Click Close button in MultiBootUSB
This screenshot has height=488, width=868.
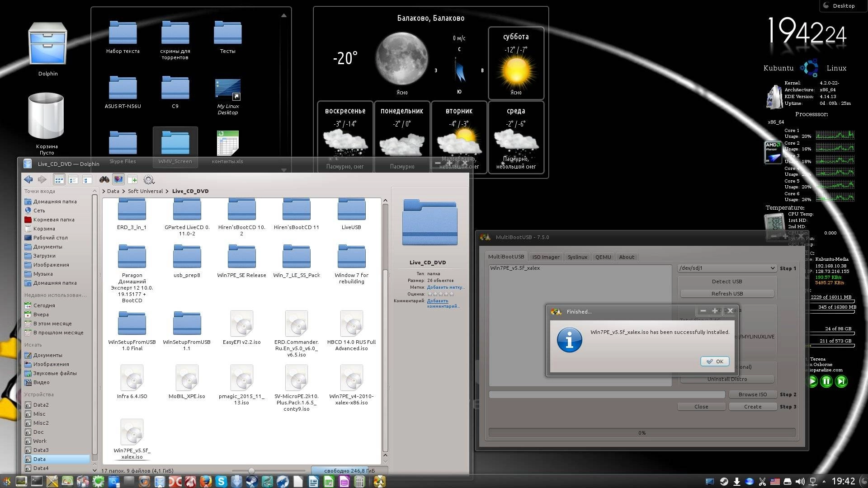coord(701,407)
